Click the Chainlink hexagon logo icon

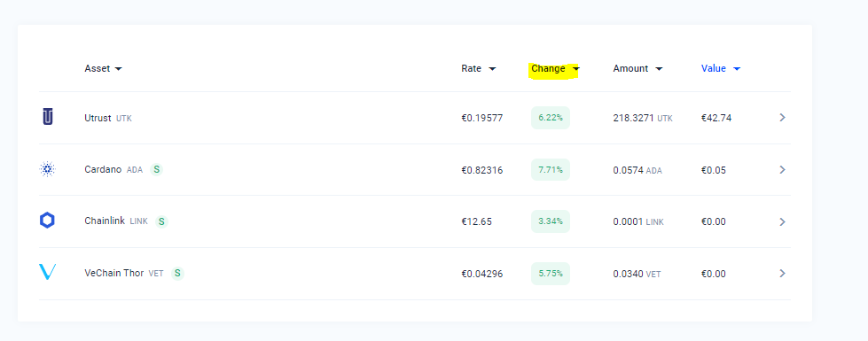click(x=48, y=221)
